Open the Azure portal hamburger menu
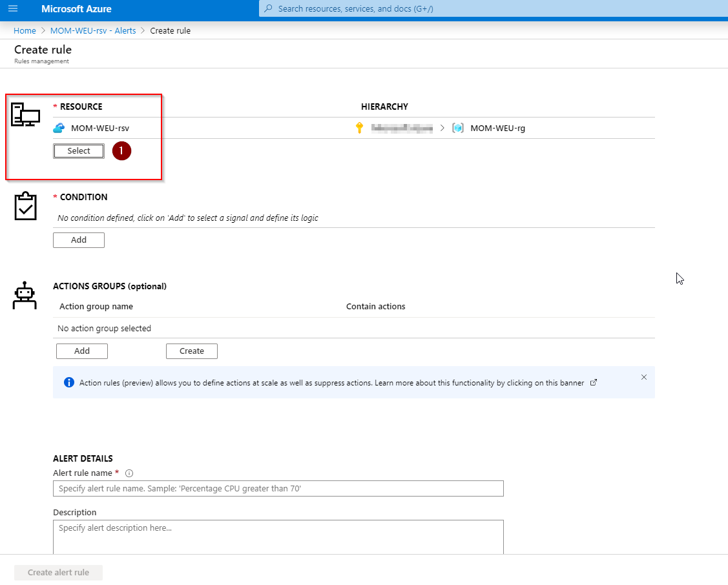Image resolution: width=728 pixels, height=585 pixels. (x=13, y=9)
